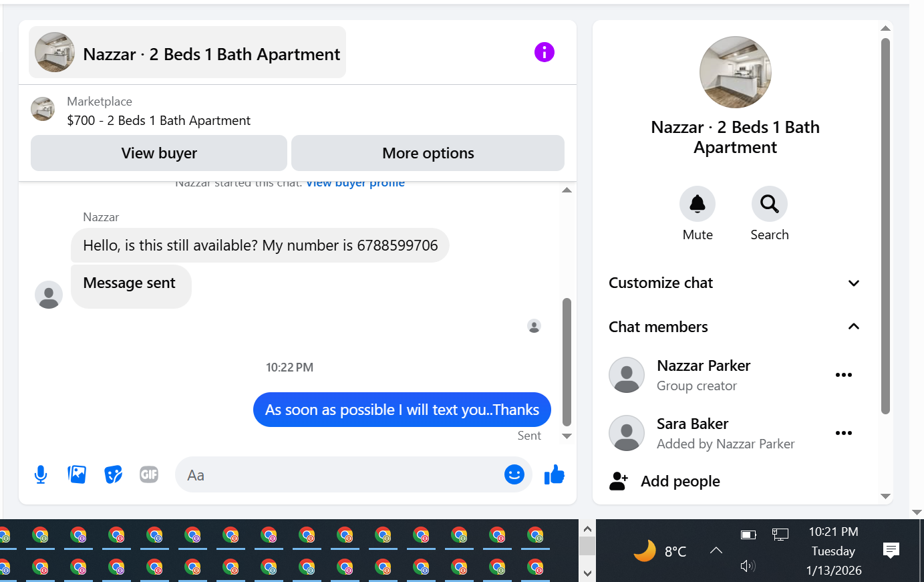Image resolution: width=924 pixels, height=582 pixels.
Task: Open the sticker picker icon
Action: [x=113, y=474]
